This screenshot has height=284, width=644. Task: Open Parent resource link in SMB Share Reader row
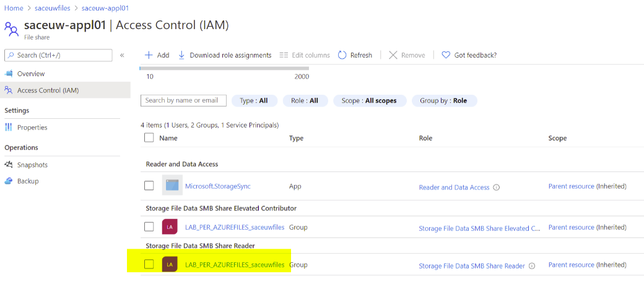[572, 265]
